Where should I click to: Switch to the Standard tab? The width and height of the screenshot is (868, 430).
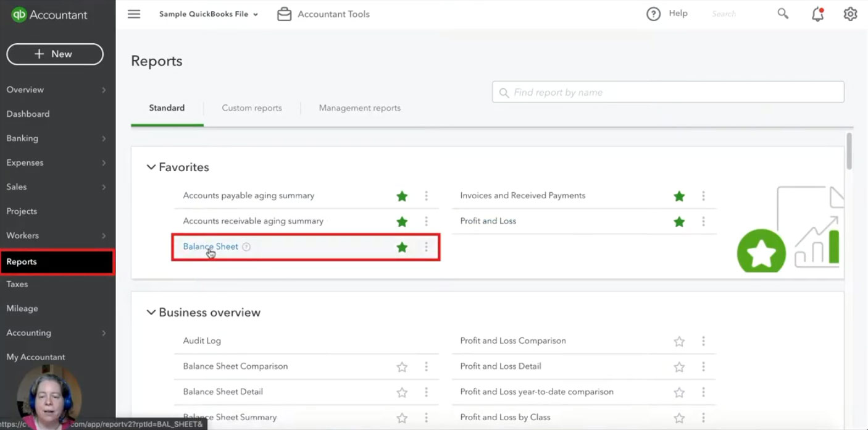click(167, 107)
